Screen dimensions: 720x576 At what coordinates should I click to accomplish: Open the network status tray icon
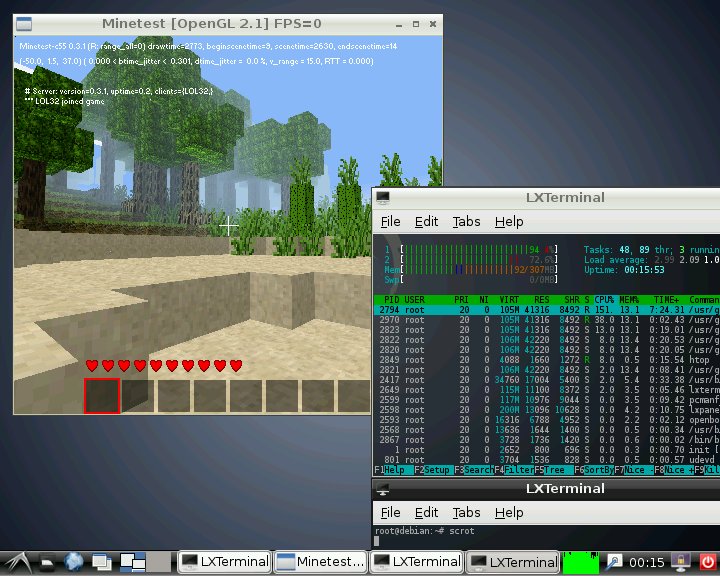click(x=614, y=562)
